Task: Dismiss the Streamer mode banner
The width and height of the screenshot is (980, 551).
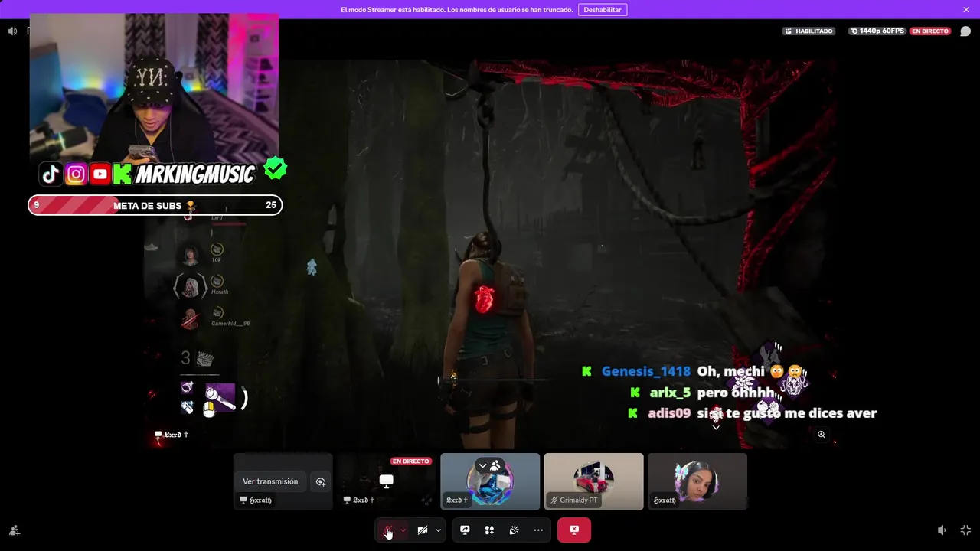Action: click(x=966, y=10)
